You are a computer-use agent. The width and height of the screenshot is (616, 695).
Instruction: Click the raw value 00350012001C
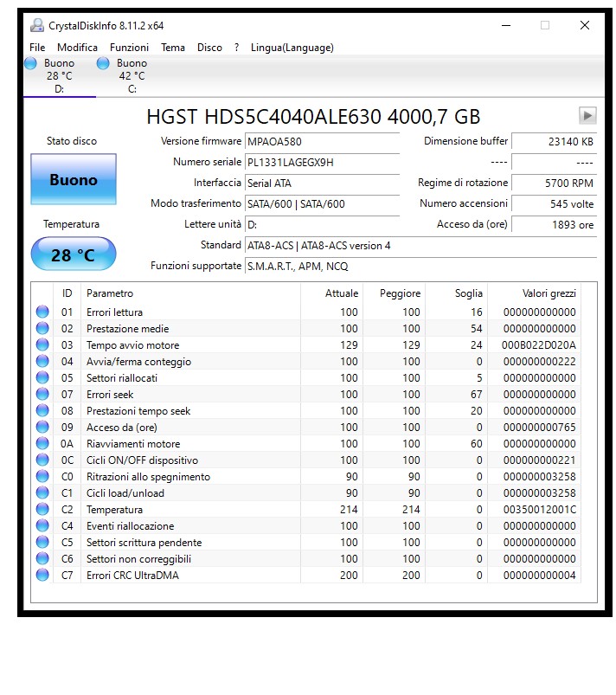click(x=539, y=509)
